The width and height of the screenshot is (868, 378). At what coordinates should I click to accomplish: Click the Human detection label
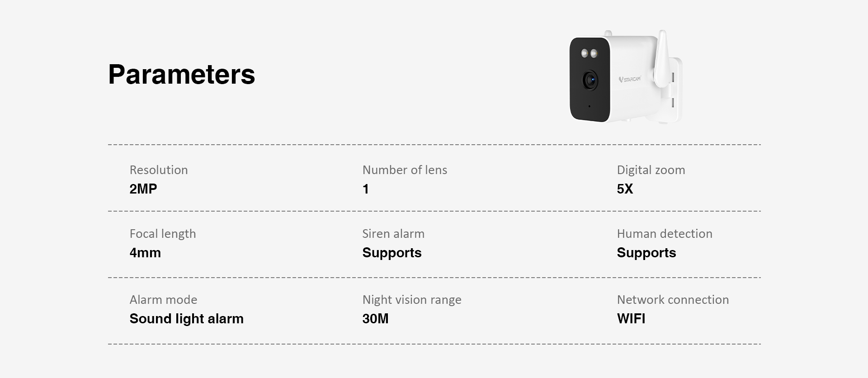(x=664, y=234)
